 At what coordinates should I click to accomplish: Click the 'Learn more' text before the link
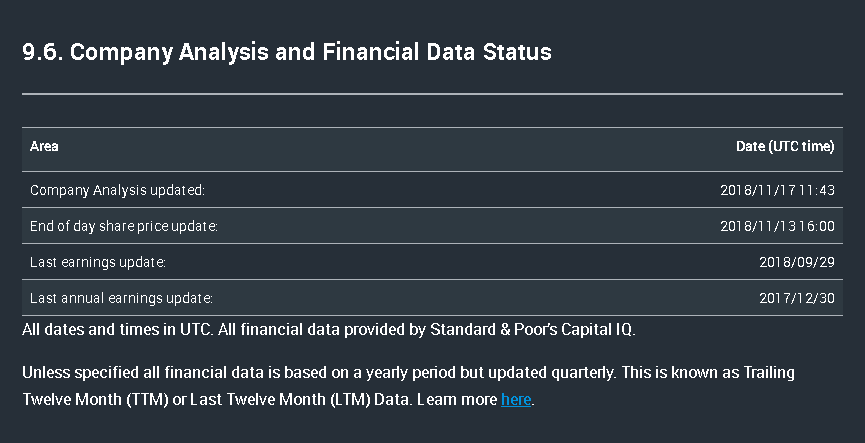pyautogui.click(x=456, y=400)
